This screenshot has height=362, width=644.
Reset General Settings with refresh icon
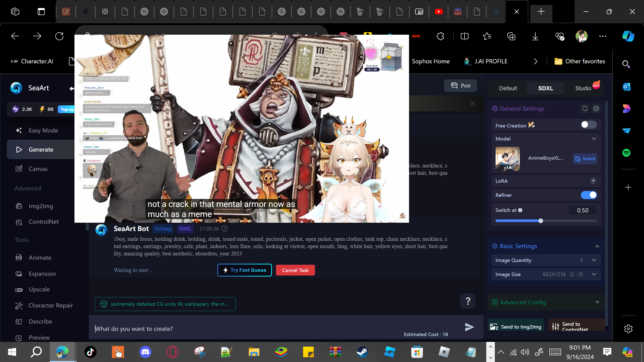[x=585, y=109]
